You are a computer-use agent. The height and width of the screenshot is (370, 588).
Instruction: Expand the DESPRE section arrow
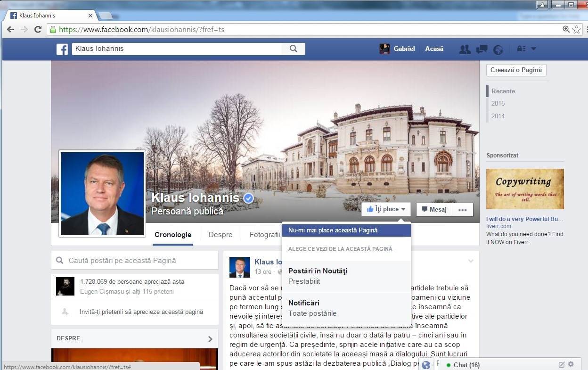click(x=210, y=338)
